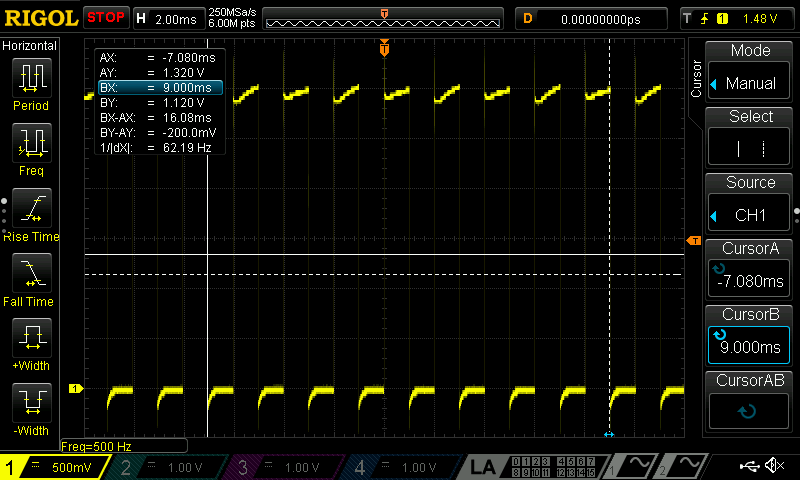Click the RIGOL logo
The width and height of the screenshot is (800, 480).
tap(41, 18)
